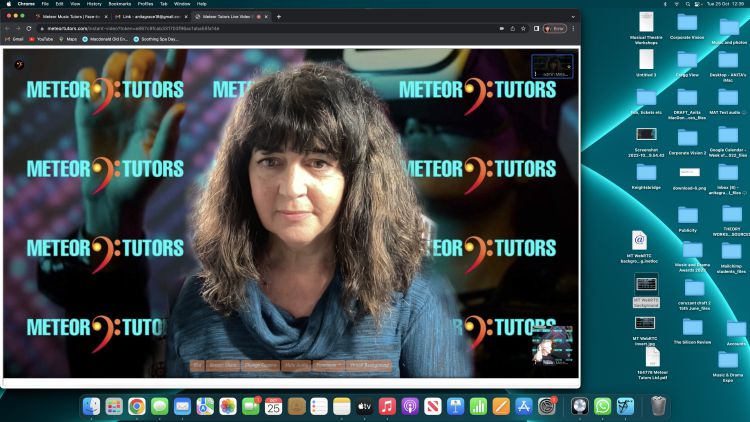Screen dimensions: 750x422
Task: Open Notes from the dock
Action: pyautogui.click(x=342, y=407)
